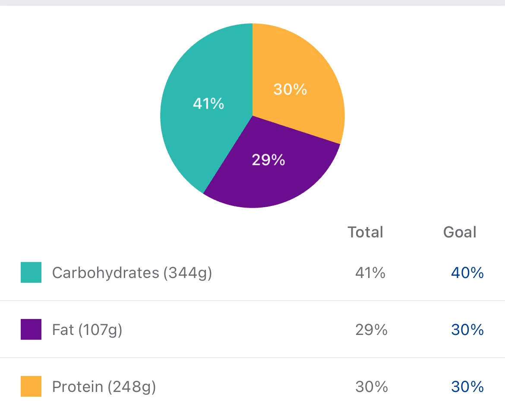Viewport: 505px width, 420px height.
Task: Open the 40% Carbohydrates goal link
Action: coord(467,273)
